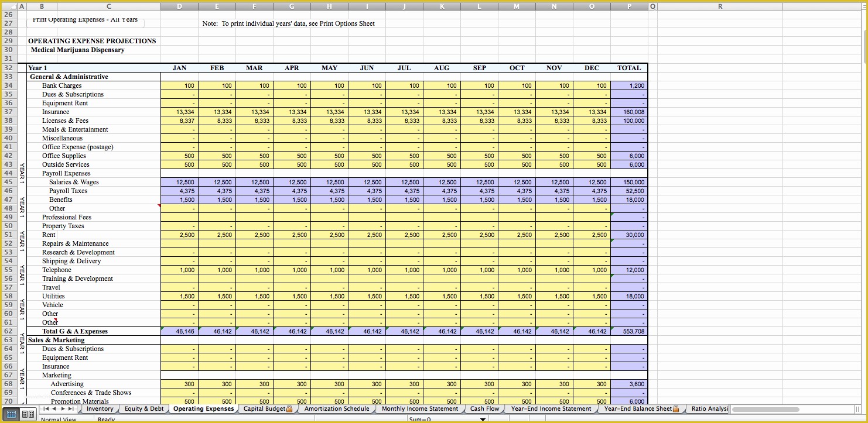Click the Rent TOTAL value 30,000

(x=629, y=235)
